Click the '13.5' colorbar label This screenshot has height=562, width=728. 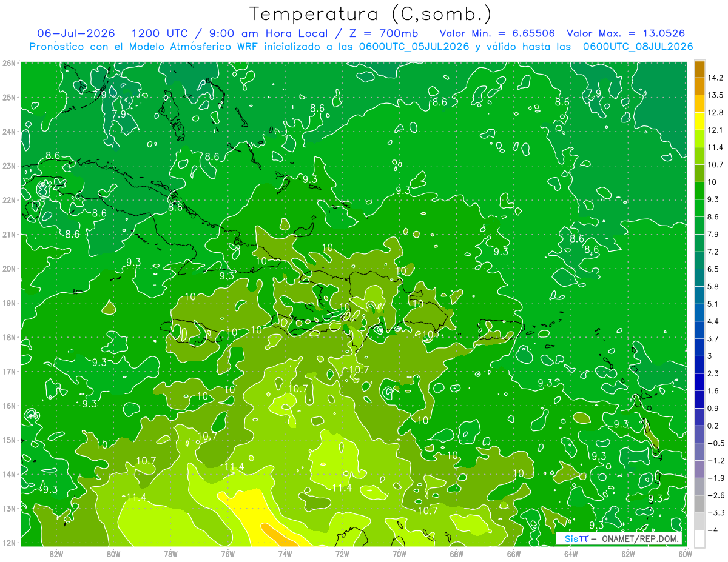(715, 95)
